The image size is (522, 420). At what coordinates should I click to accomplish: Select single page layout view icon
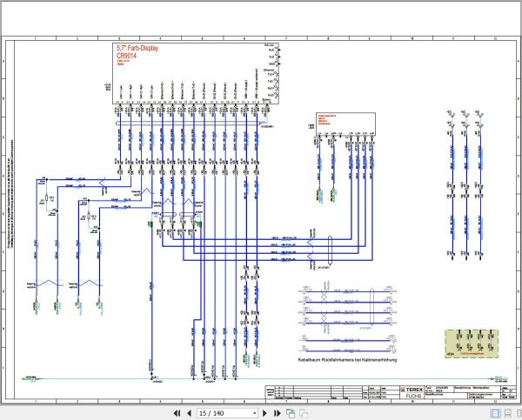tap(495, 413)
